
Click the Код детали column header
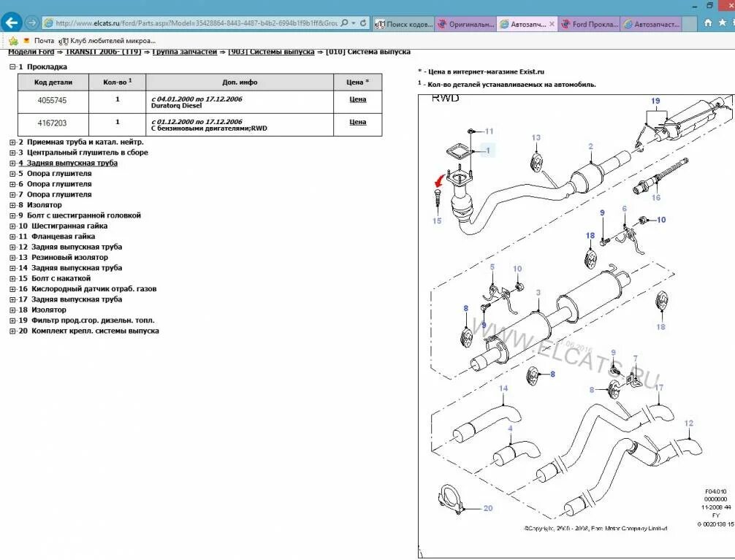click(x=53, y=82)
